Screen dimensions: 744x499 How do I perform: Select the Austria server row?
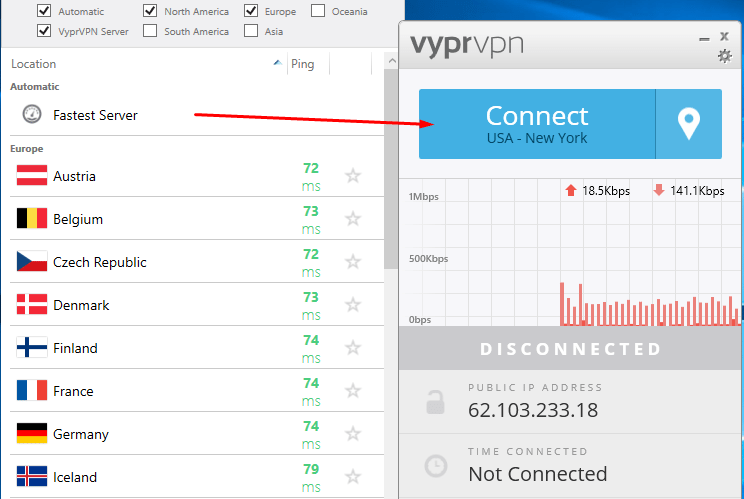pos(196,176)
